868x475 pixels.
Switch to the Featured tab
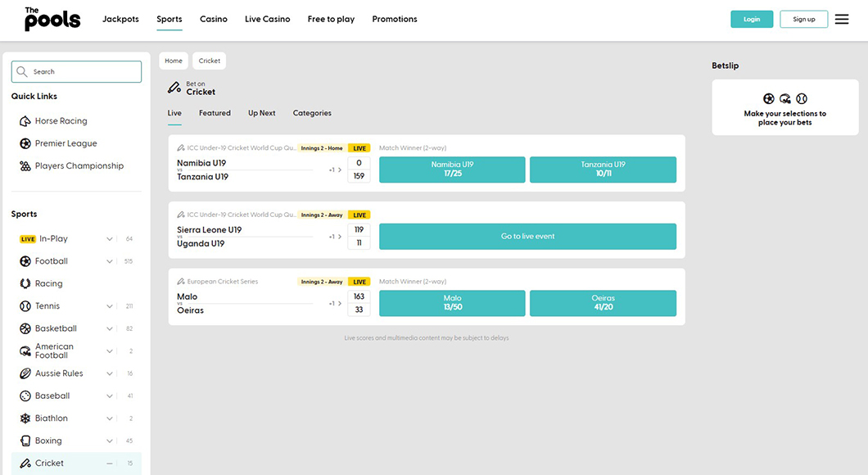pos(215,113)
